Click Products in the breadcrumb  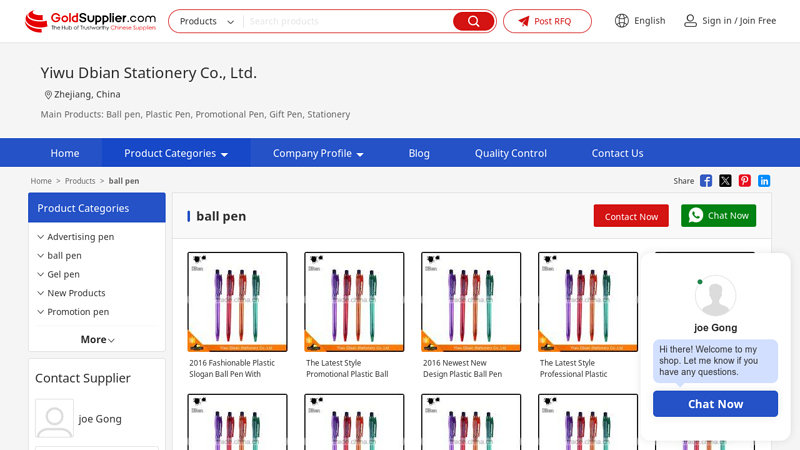point(80,181)
